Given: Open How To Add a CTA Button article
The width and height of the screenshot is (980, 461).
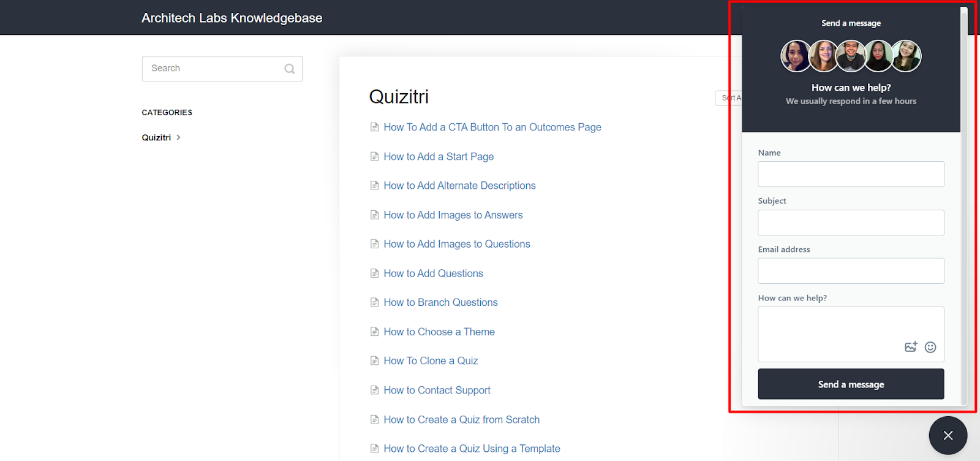Looking at the screenshot, I should 492,127.
